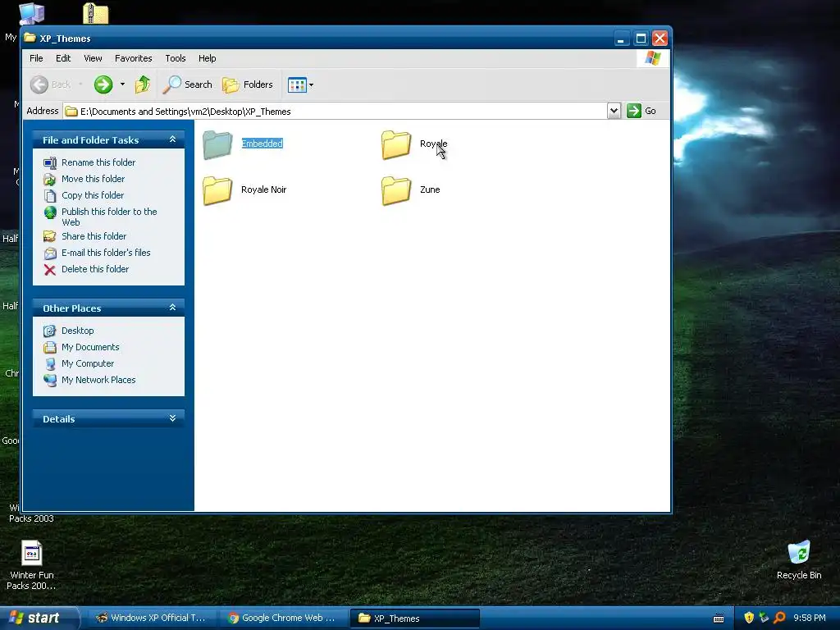Click the red X delete icon
This screenshot has width=840, height=630.
coord(50,270)
